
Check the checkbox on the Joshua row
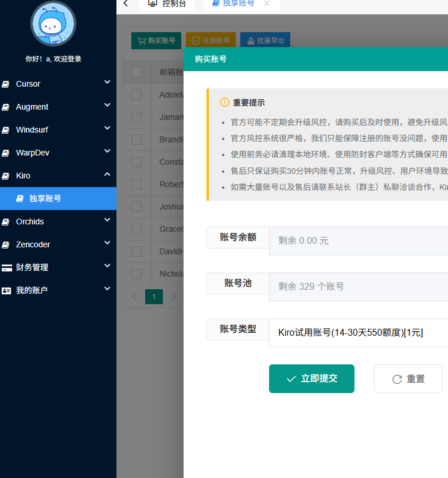(137, 207)
